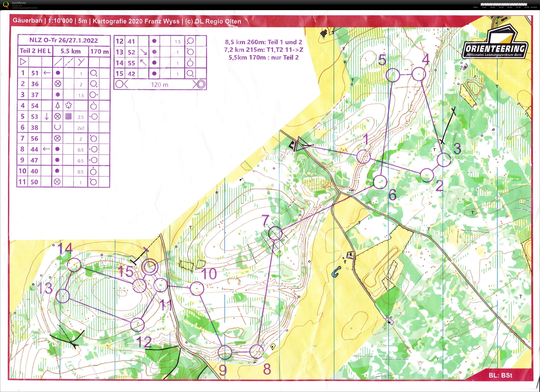The width and height of the screenshot is (540, 392).
Task: Click control circle 6 on the map
Action: [380, 182]
